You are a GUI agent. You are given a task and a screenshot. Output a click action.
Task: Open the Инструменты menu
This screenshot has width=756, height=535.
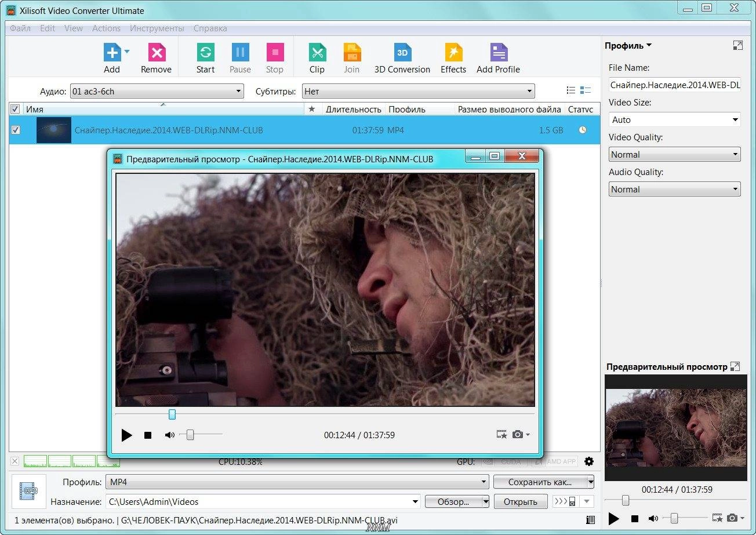pyautogui.click(x=157, y=28)
